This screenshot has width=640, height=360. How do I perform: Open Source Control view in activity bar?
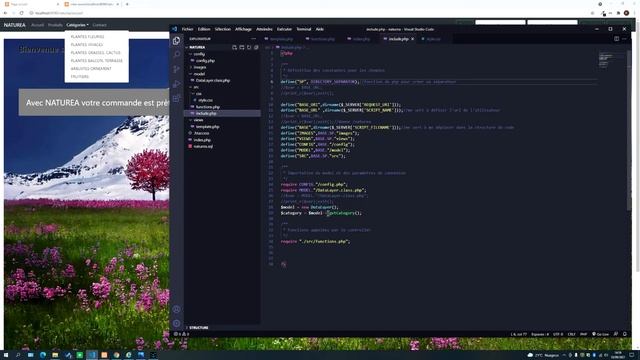[176, 69]
